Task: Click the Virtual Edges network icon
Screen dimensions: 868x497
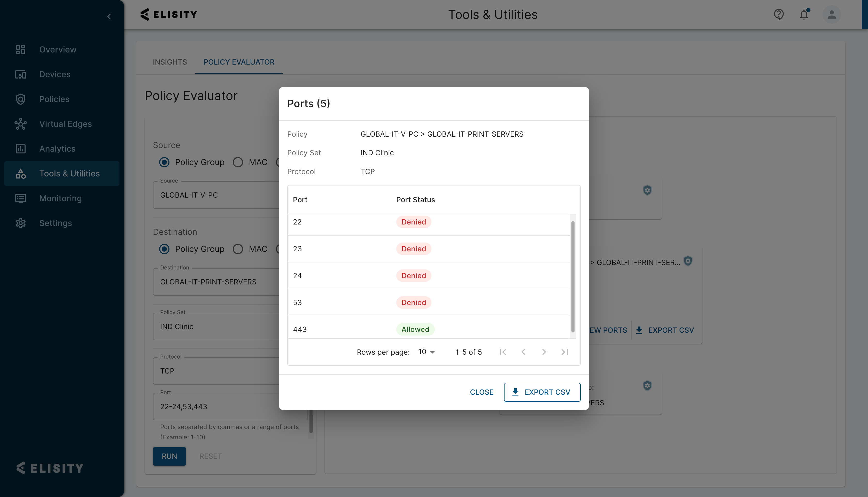Action: click(x=20, y=124)
